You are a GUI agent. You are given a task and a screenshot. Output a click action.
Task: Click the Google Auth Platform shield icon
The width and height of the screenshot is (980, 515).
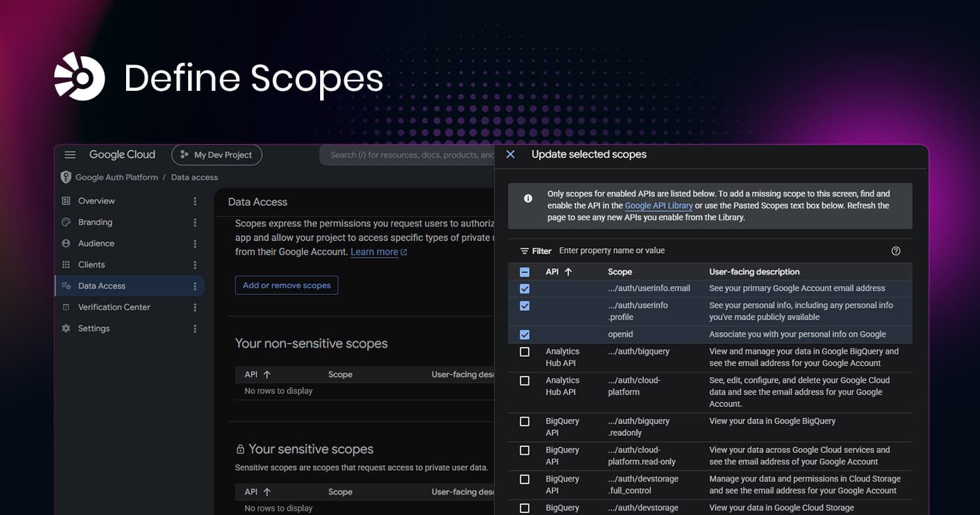click(65, 177)
